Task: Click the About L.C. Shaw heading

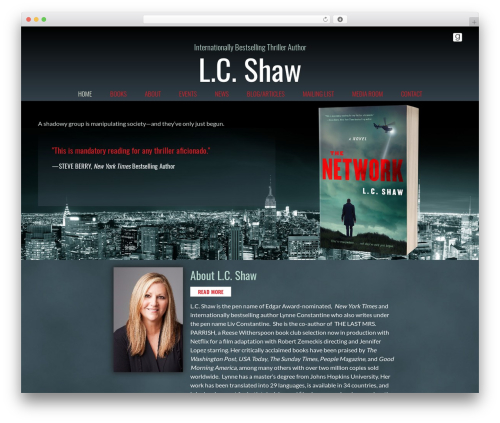Action: click(223, 276)
